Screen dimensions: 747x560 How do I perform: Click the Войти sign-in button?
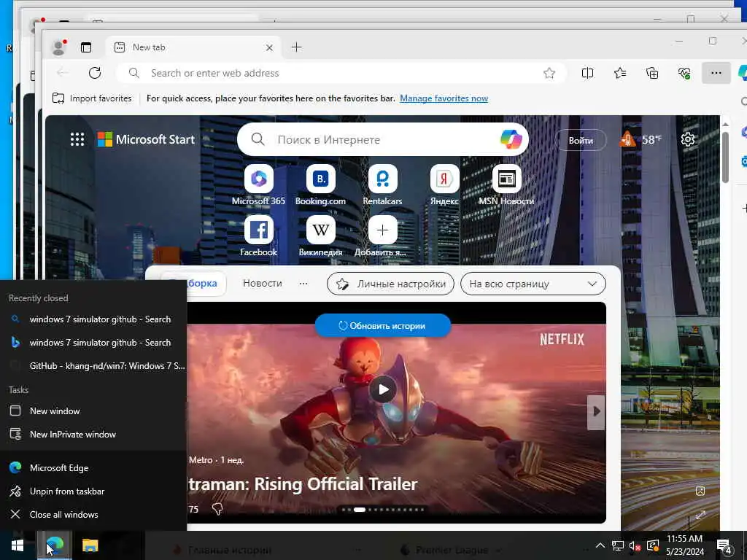[581, 140]
